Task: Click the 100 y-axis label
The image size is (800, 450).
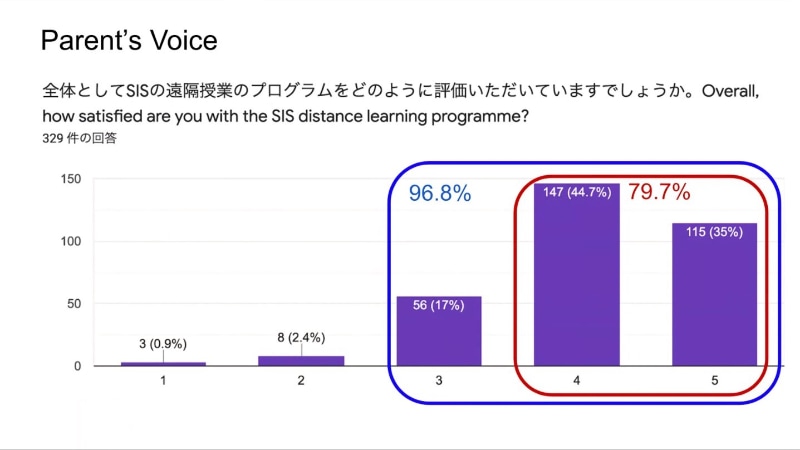Action: pyautogui.click(x=70, y=242)
